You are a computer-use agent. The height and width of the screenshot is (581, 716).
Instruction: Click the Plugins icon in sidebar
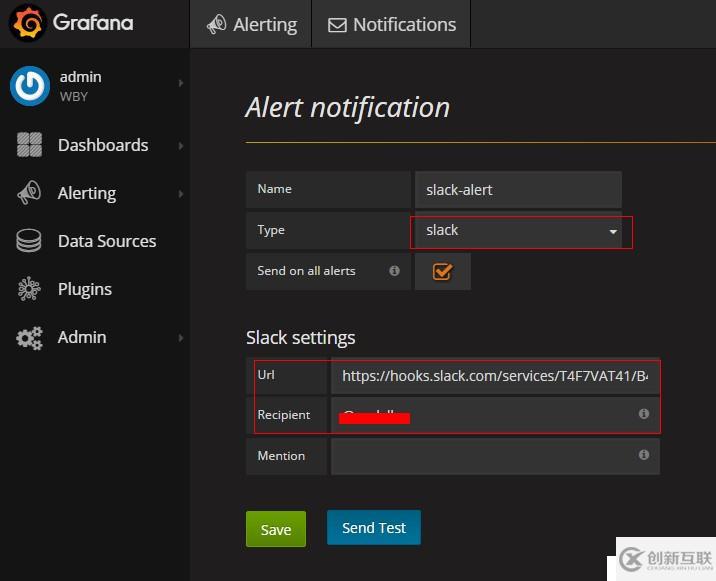pos(29,289)
